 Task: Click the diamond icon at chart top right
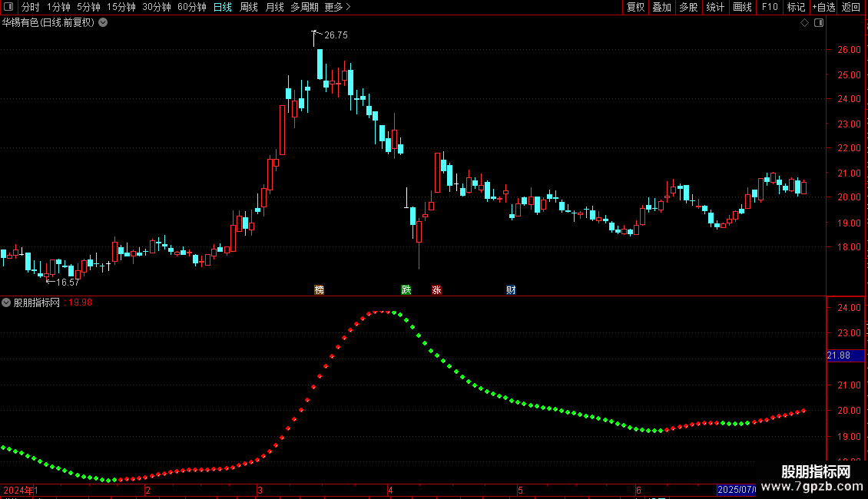tap(804, 22)
